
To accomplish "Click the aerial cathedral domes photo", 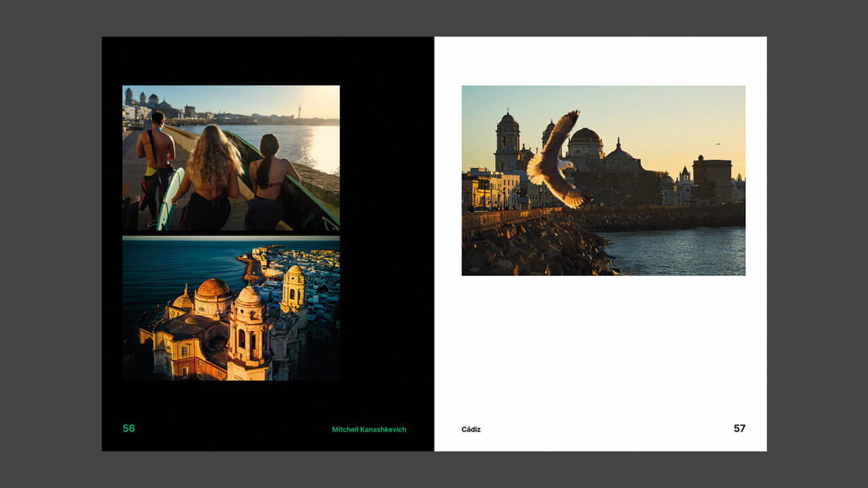I will (x=231, y=308).
